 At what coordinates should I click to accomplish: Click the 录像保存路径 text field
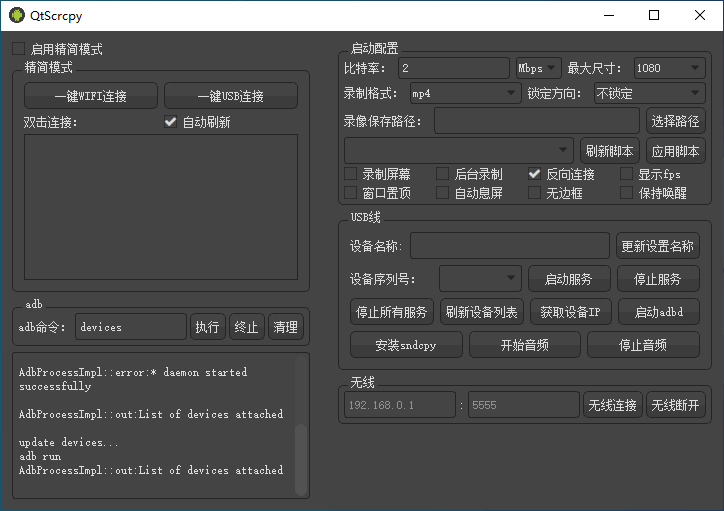point(537,121)
